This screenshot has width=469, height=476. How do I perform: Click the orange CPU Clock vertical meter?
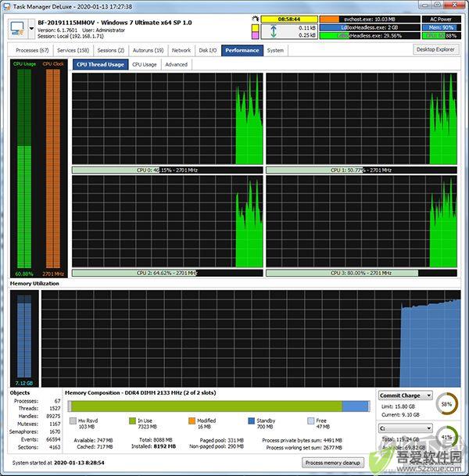pyautogui.click(x=53, y=169)
